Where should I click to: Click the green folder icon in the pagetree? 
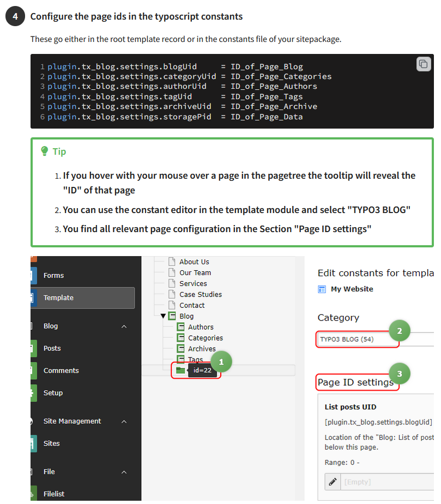click(x=180, y=371)
